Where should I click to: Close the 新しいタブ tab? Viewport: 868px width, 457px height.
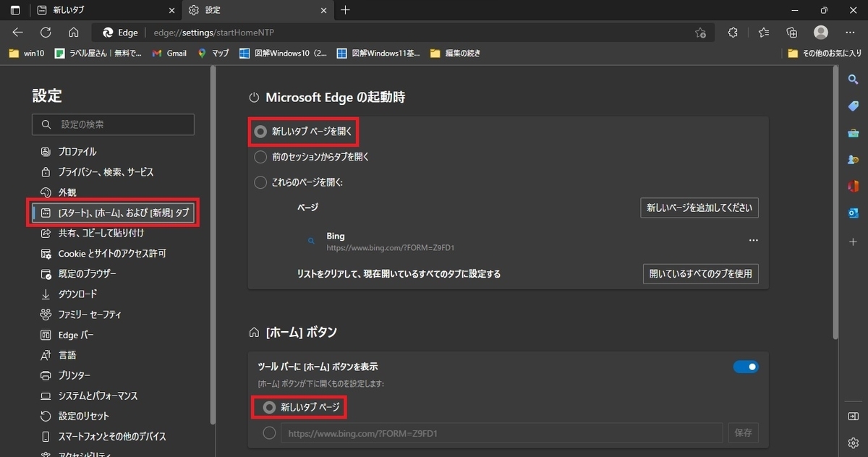[x=171, y=10]
